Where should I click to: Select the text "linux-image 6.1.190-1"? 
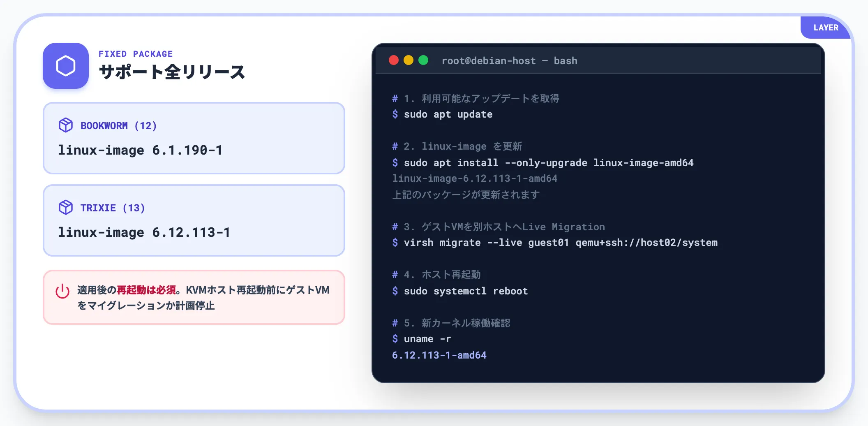coord(140,150)
